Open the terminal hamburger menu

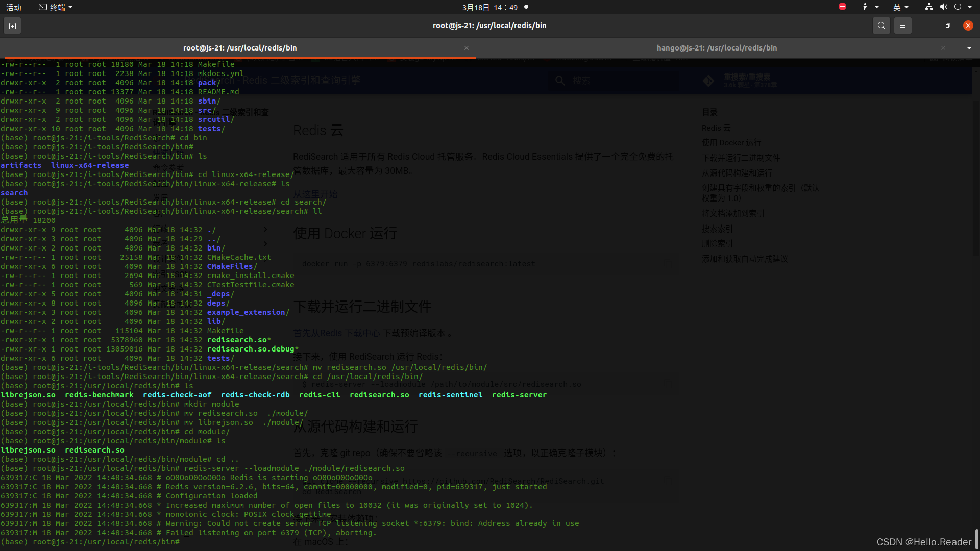[902, 26]
